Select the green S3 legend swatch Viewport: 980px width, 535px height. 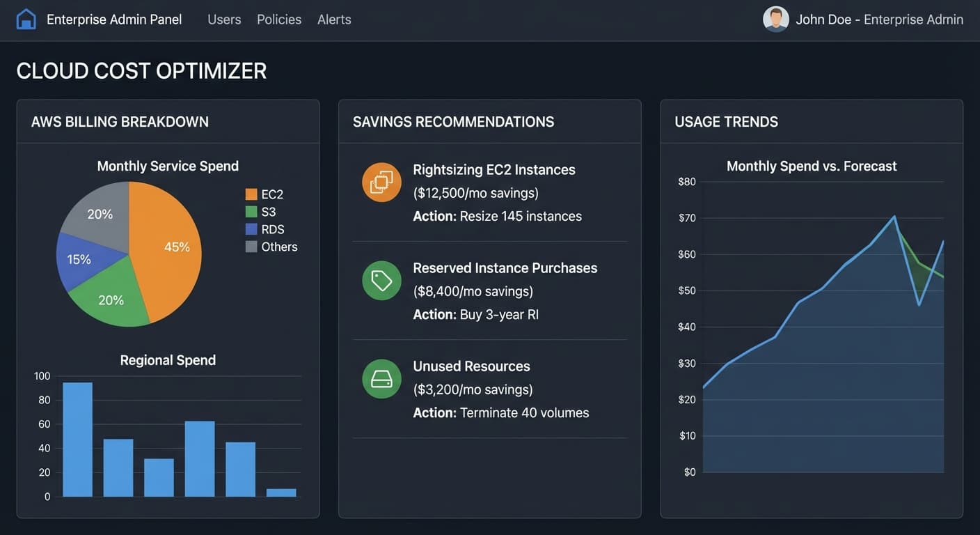pyautogui.click(x=251, y=212)
